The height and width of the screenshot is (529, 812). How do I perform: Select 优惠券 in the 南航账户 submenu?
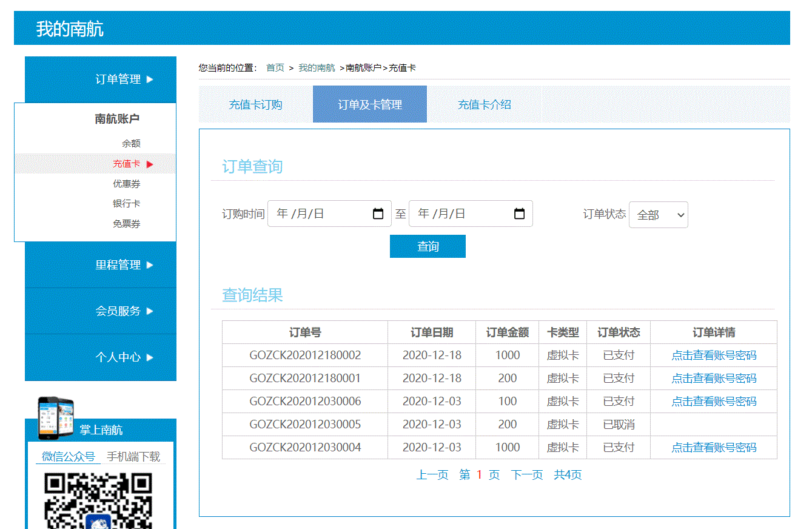[126, 184]
